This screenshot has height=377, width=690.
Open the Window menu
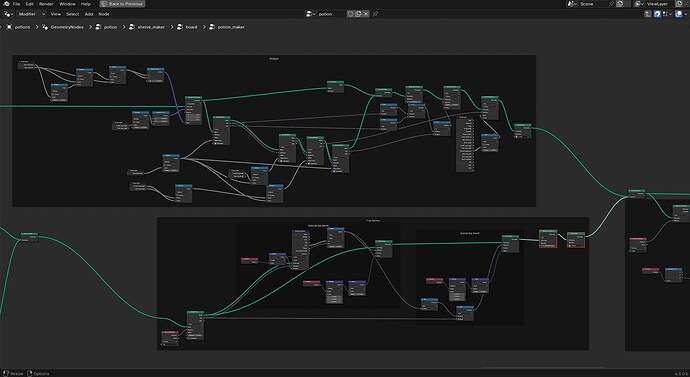[67, 4]
